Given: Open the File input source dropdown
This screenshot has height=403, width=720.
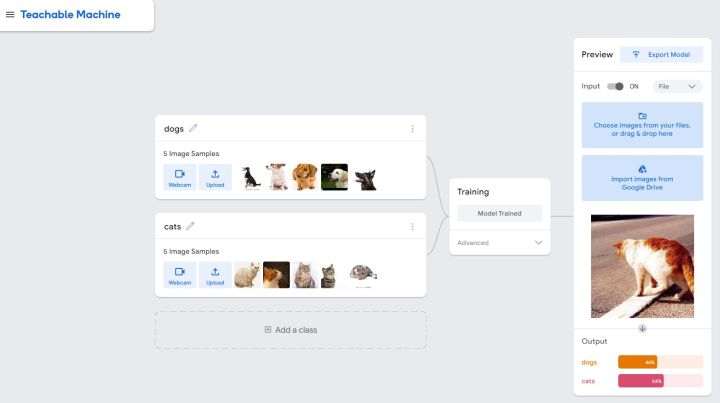Looking at the screenshot, I should 677,86.
